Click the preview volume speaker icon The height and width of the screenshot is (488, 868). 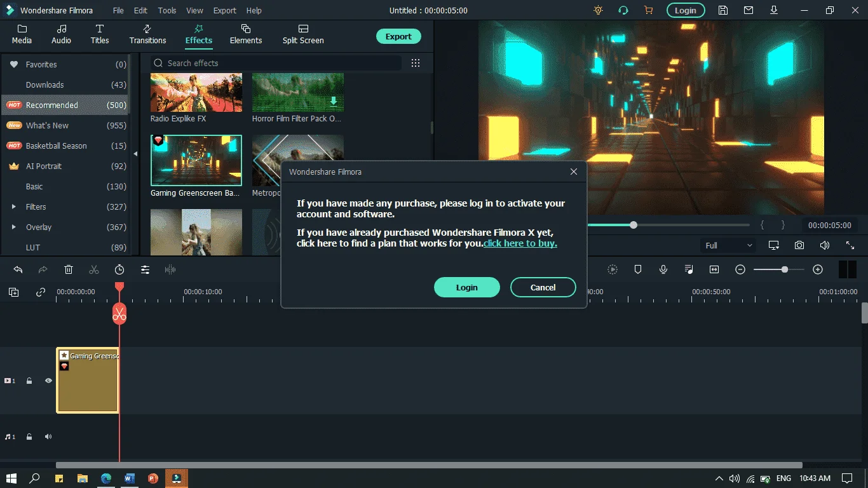click(825, 245)
